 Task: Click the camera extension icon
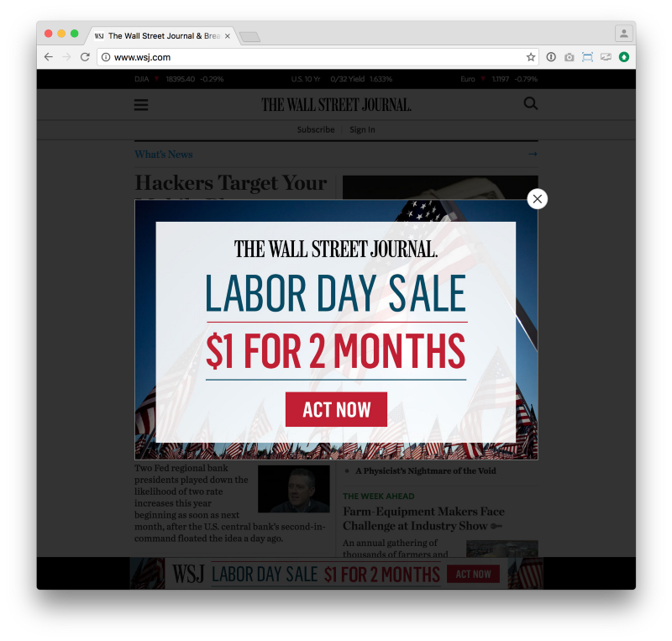[x=570, y=57]
